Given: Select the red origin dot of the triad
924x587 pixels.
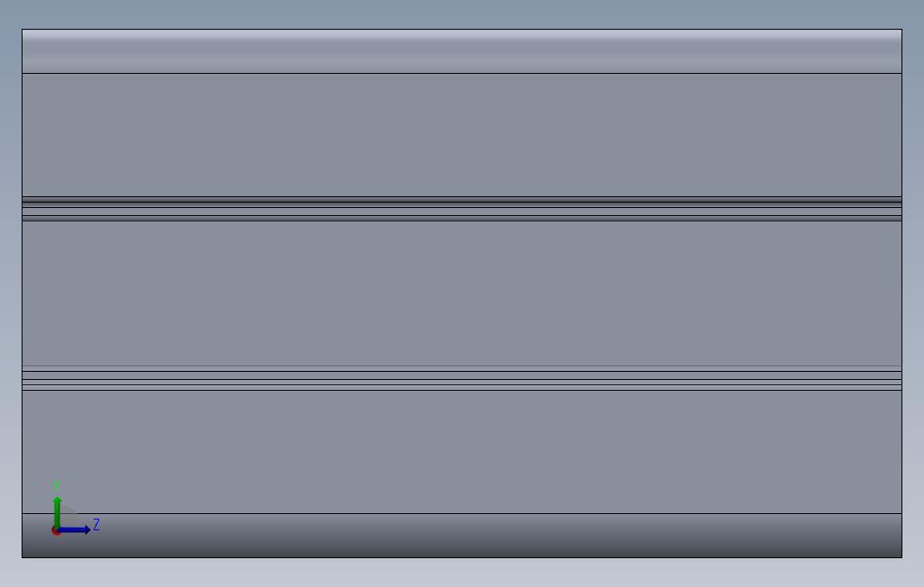Looking at the screenshot, I should pos(56,531).
